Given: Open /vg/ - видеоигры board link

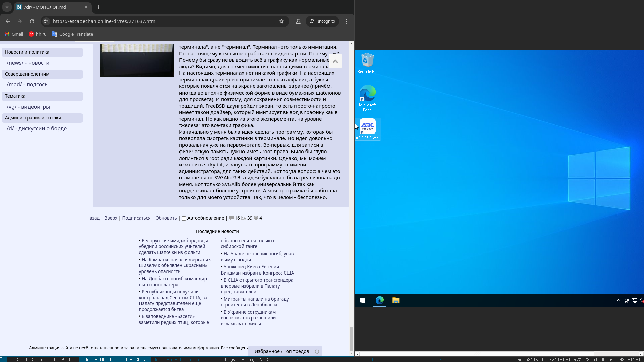Looking at the screenshot, I should click(x=28, y=107).
